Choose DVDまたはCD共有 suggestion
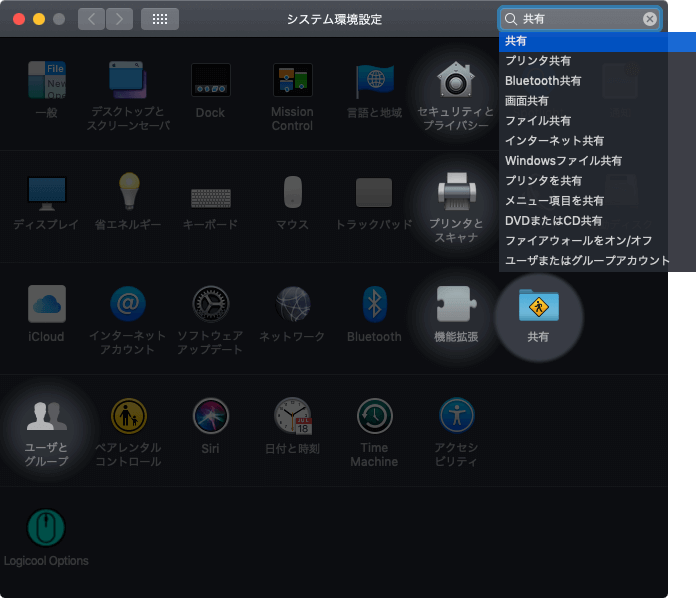 tap(597, 221)
